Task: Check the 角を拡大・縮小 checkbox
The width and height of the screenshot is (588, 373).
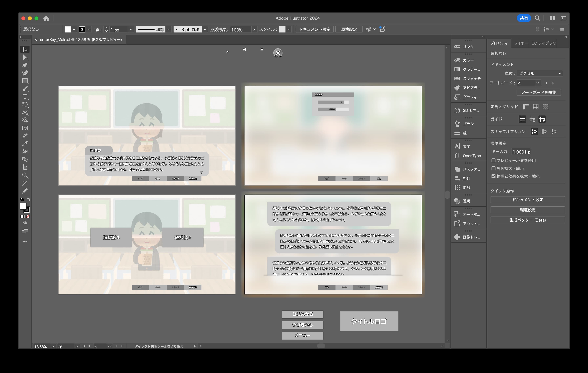Action: pyautogui.click(x=493, y=168)
